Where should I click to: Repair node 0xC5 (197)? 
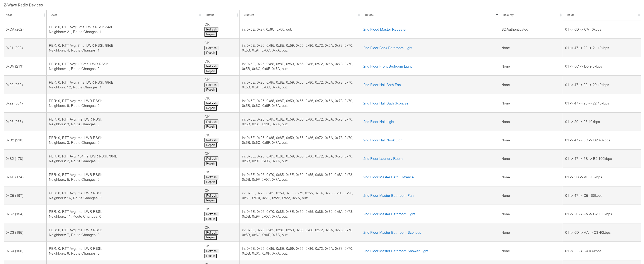(210, 201)
